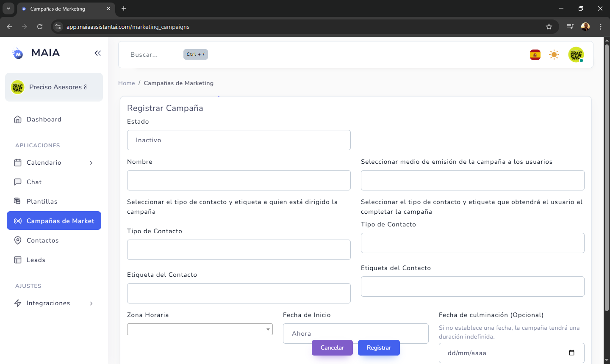Bookmark this page with the star icon
The image size is (610, 364).
549,27
